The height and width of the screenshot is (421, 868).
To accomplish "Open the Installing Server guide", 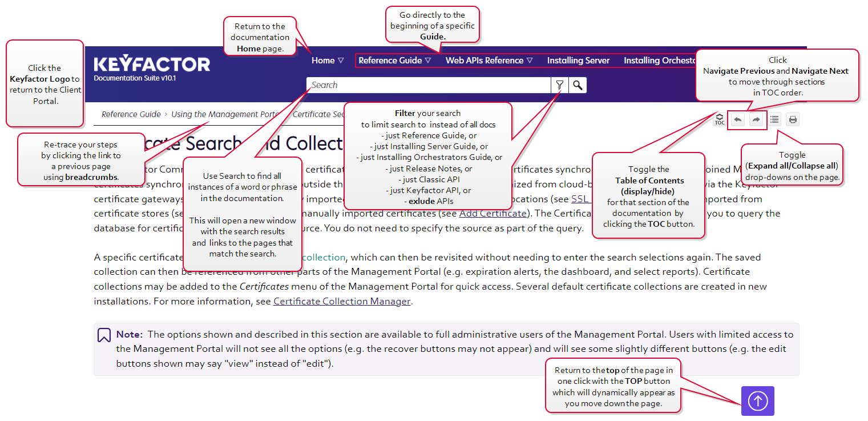I will pyautogui.click(x=578, y=61).
